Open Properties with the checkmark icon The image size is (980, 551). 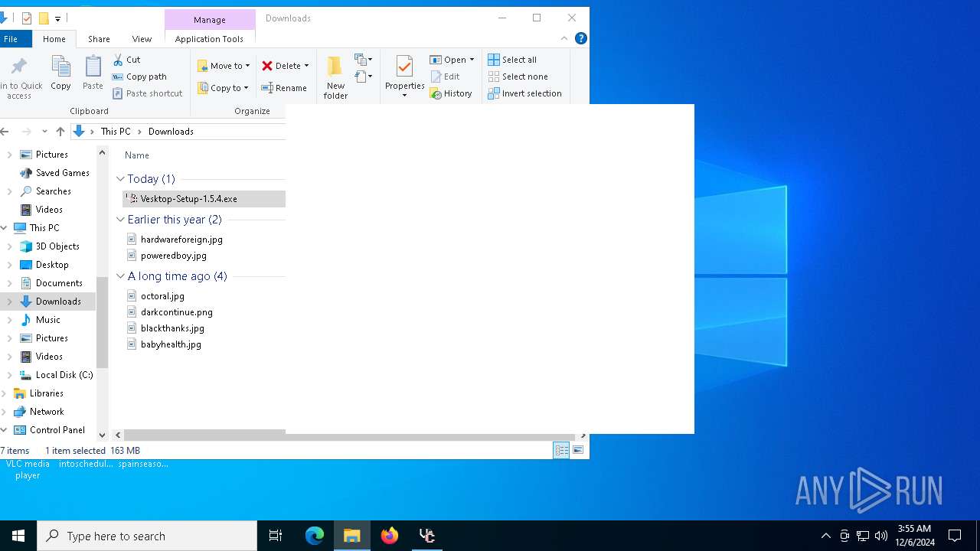[405, 67]
